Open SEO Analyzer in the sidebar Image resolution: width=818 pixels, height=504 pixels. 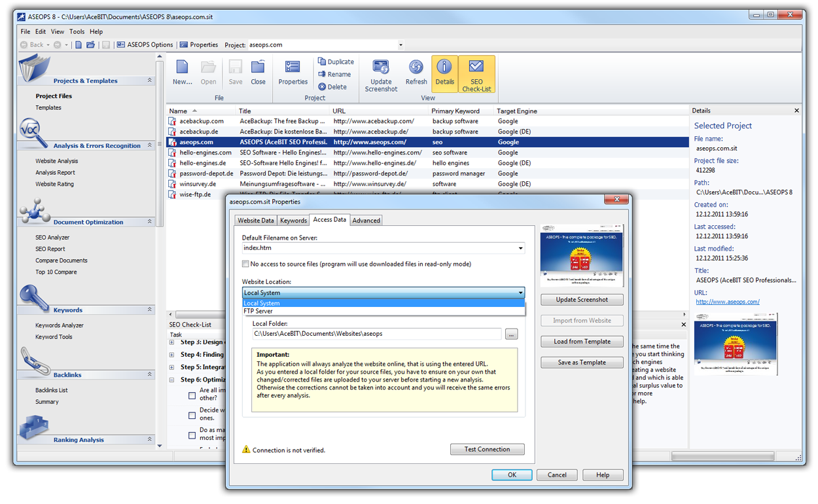click(52, 238)
